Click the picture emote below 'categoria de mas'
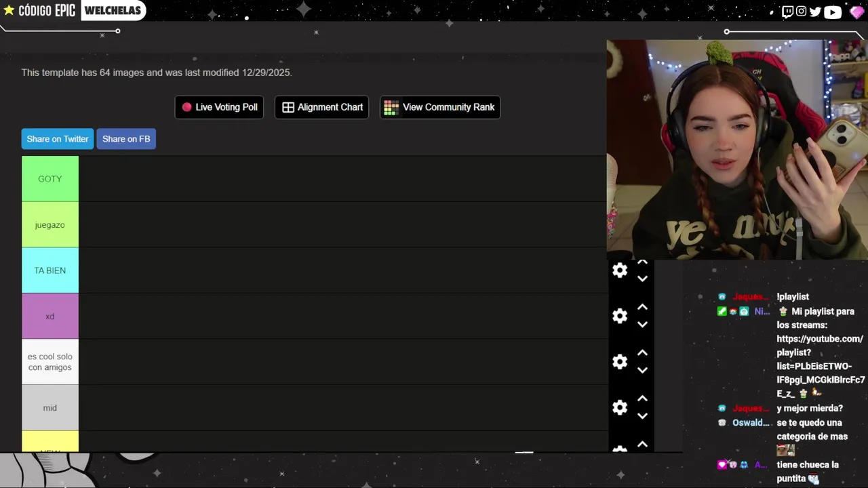The image size is (868, 488). (x=785, y=450)
